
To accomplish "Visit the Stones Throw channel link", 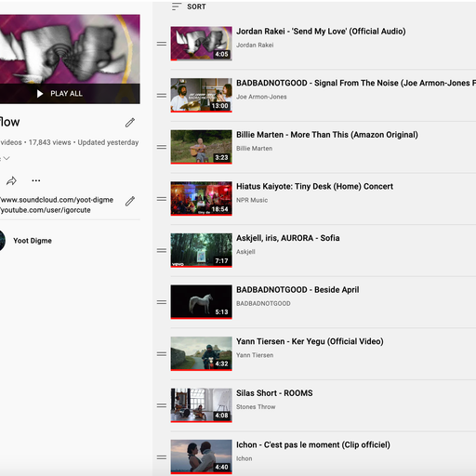I will tap(256, 407).
